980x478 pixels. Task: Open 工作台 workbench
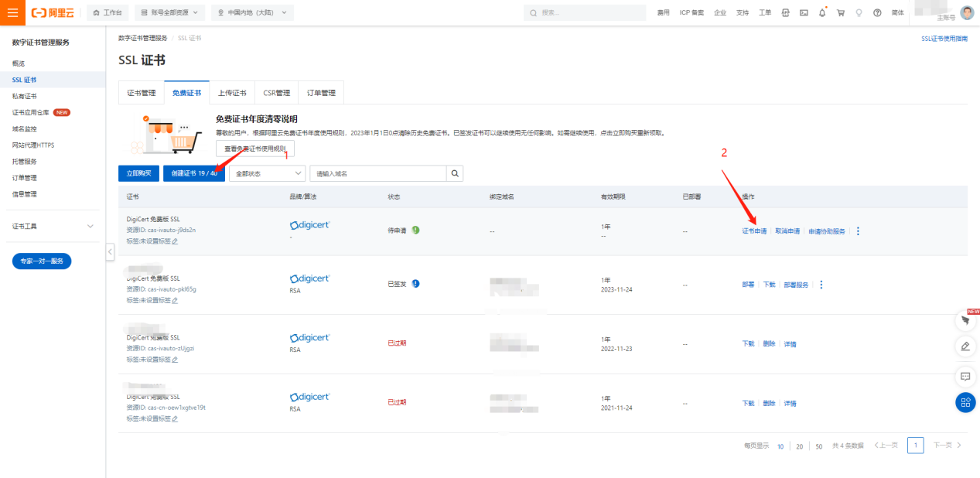tap(108, 13)
